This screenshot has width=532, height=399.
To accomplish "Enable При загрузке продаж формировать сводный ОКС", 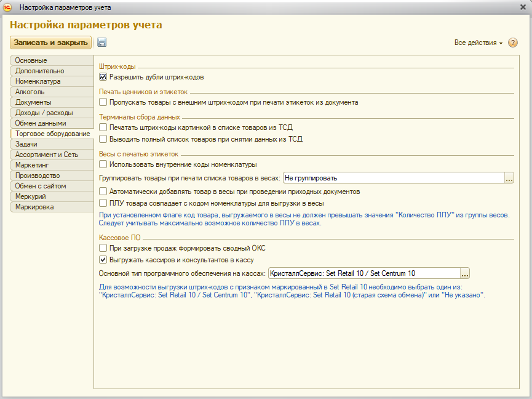I will [103, 248].
